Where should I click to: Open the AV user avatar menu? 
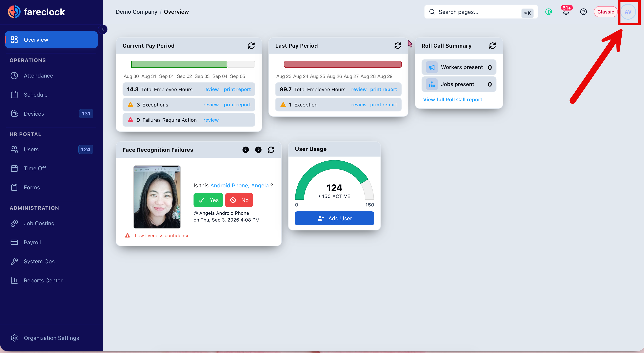point(628,12)
